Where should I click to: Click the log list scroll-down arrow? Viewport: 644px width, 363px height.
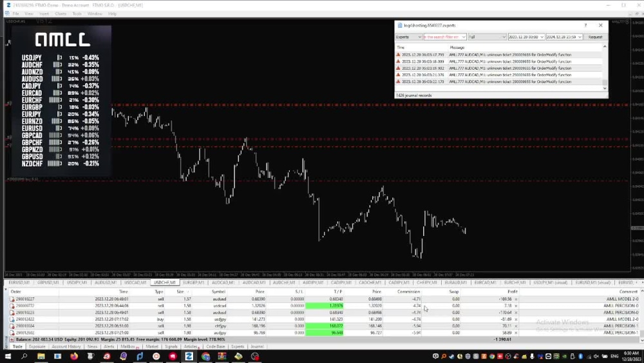point(605,88)
